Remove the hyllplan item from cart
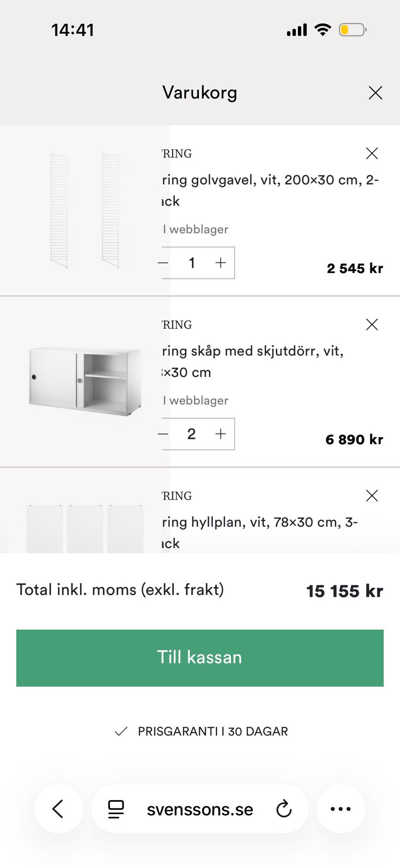The width and height of the screenshot is (400, 868). 372,496
